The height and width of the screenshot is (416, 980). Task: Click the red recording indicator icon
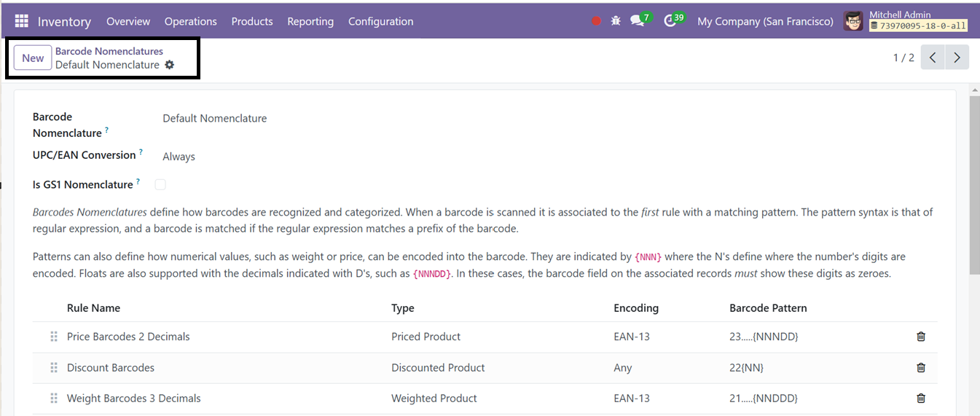[596, 21]
